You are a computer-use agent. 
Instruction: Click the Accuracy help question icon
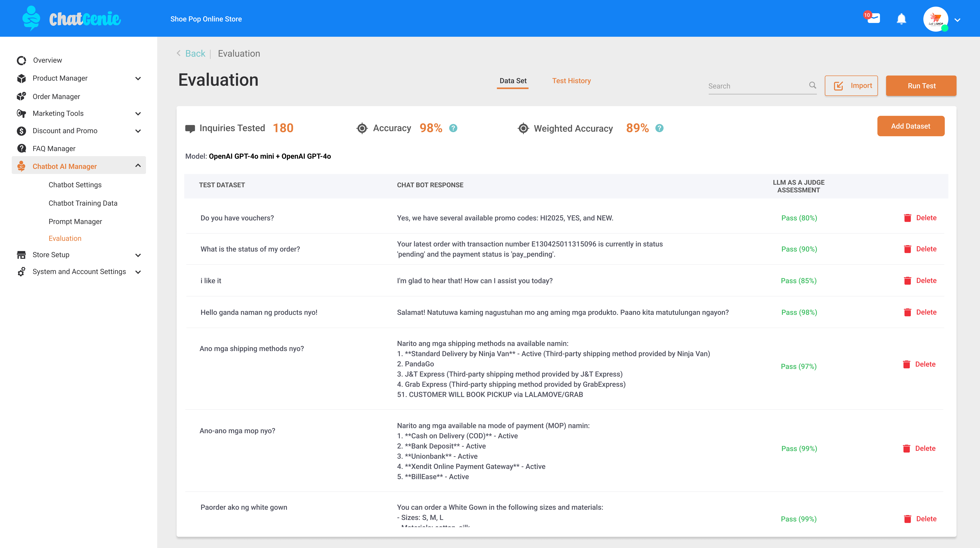(x=453, y=128)
